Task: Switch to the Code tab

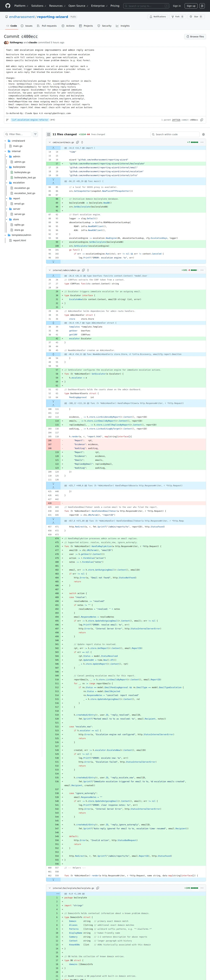Action: coord(12,26)
